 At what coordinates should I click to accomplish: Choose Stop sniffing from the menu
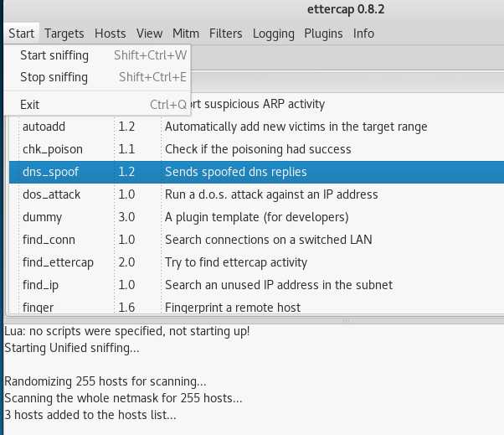pyautogui.click(x=98, y=77)
